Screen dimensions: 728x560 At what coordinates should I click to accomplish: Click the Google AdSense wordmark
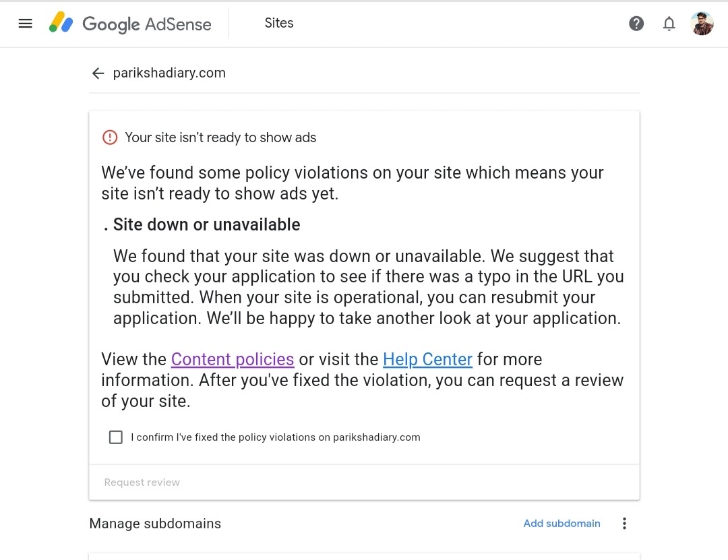pyautogui.click(x=147, y=24)
